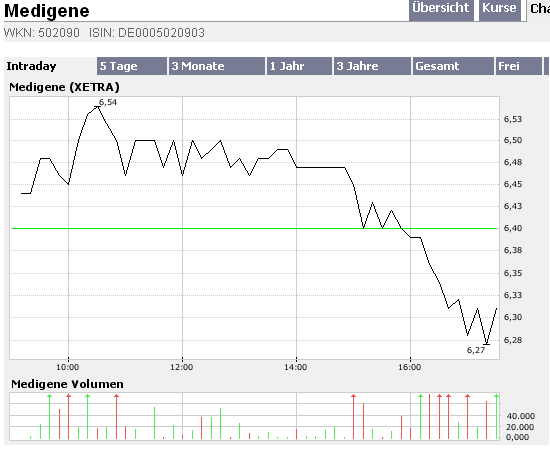Click the 6,33 price axis label
The image size is (550, 449).
coord(513,295)
